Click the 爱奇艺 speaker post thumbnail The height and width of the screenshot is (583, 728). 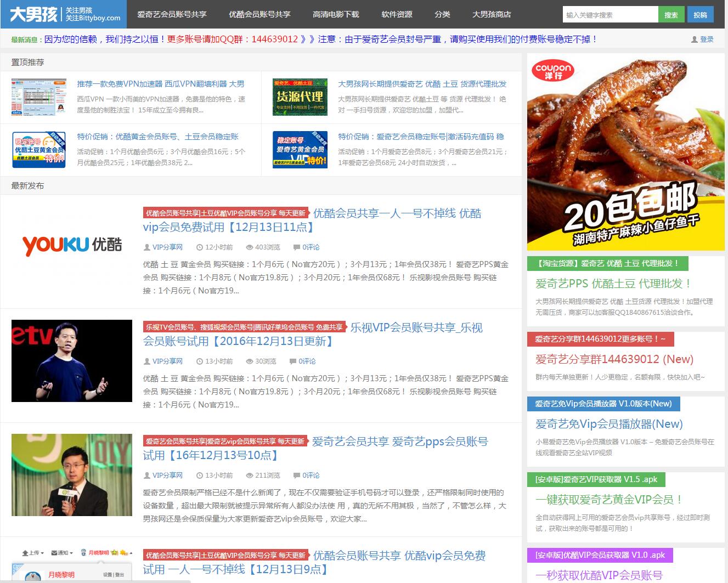click(72, 475)
